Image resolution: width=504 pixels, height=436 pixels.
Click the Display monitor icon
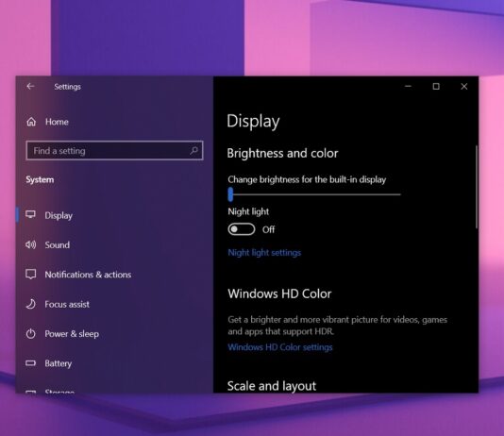31,214
